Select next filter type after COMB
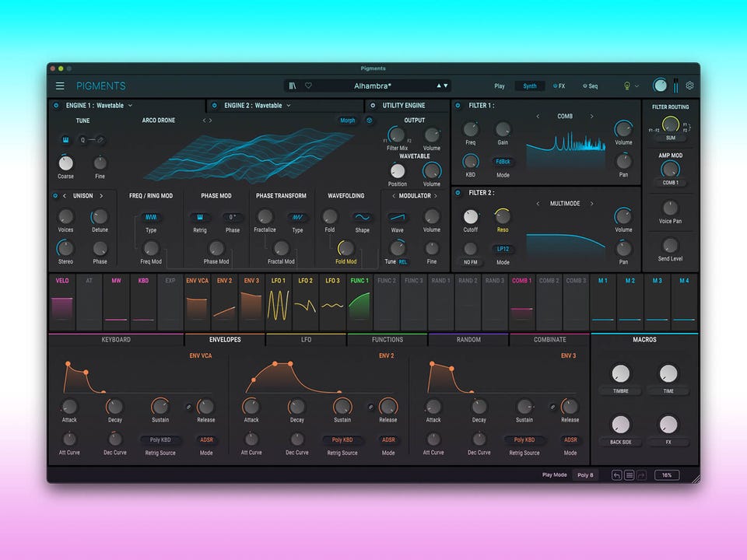 tap(591, 116)
